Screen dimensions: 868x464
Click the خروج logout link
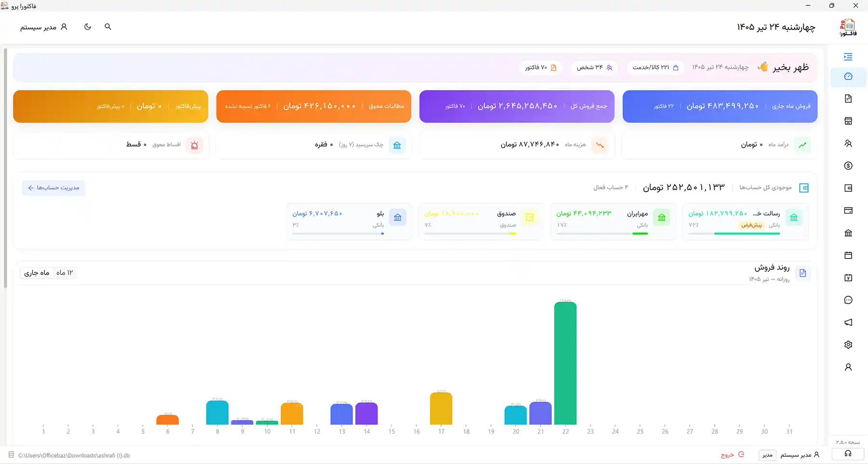coord(732,455)
